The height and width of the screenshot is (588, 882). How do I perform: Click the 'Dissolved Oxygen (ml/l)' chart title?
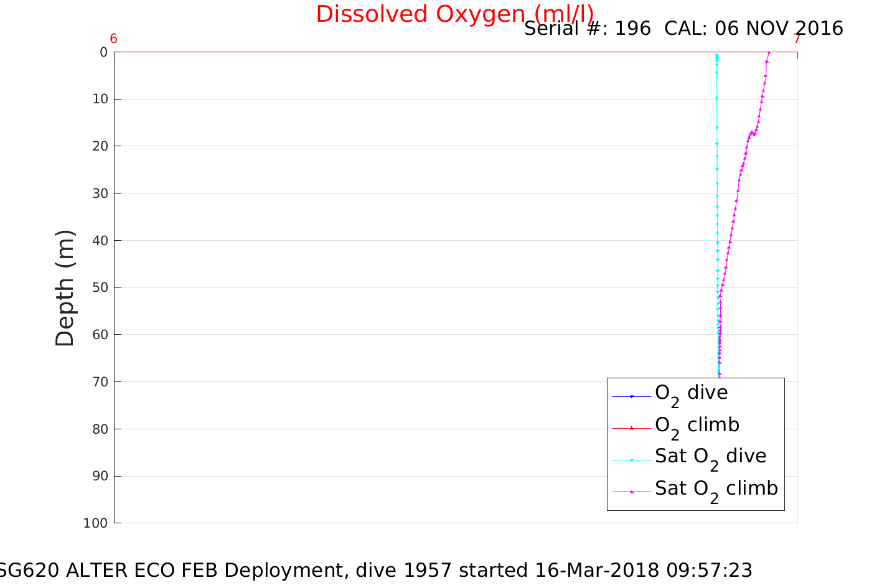tap(455, 14)
